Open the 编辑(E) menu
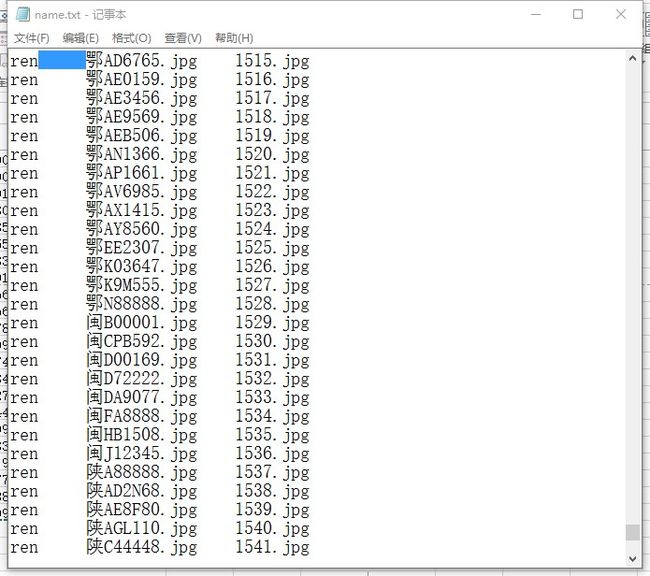This screenshot has height=576, width=650. pyautogui.click(x=80, y=38)
